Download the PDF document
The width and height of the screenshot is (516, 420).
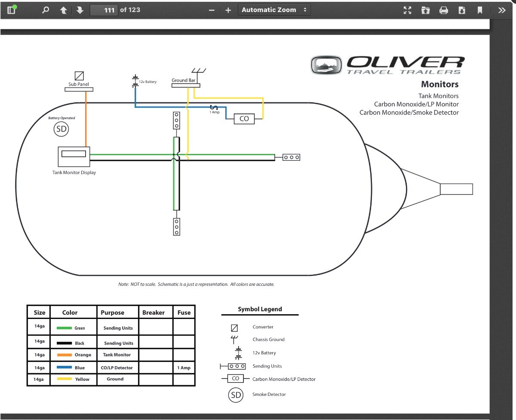tap(462, 10)
